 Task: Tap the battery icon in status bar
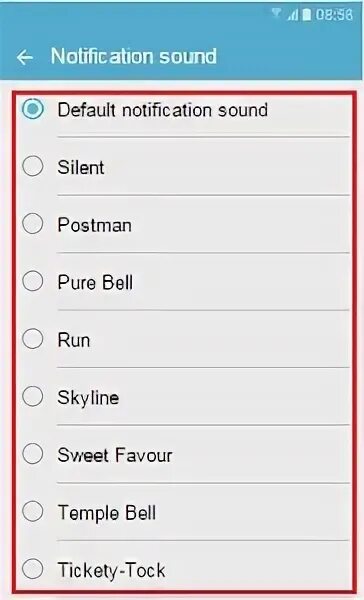pos(307,15)
